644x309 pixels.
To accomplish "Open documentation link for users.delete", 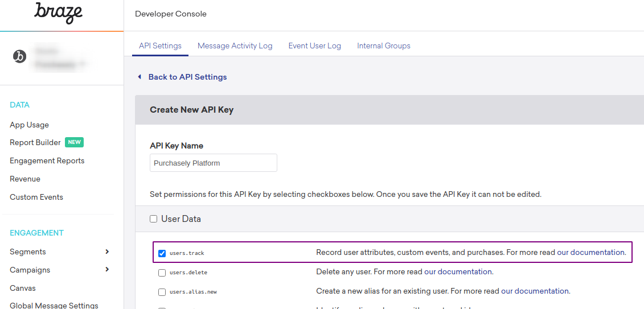I will tap(458, 271).
